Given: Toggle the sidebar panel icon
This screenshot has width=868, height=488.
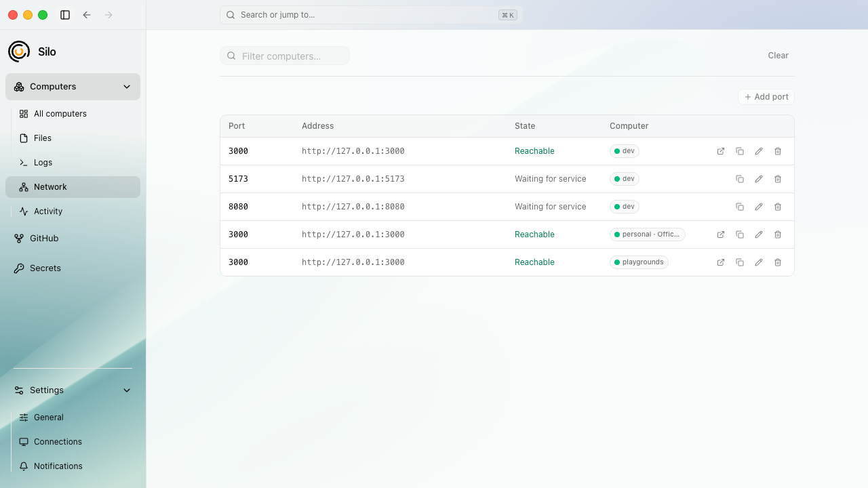Looking at the screenshot, I should (x=65, y=15).
